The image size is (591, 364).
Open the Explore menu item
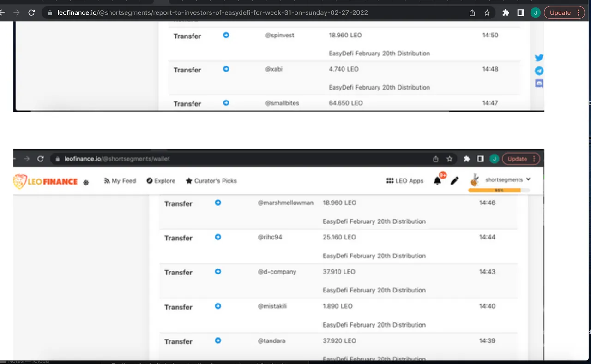point(161,181)
